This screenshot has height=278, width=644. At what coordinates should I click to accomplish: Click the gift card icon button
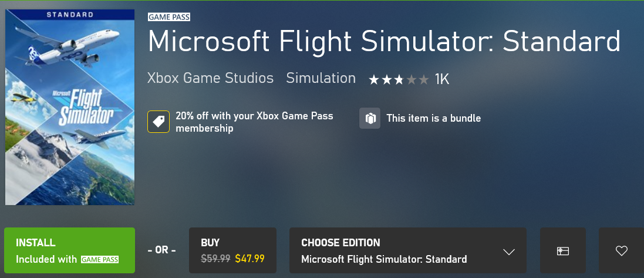[563, 251]
